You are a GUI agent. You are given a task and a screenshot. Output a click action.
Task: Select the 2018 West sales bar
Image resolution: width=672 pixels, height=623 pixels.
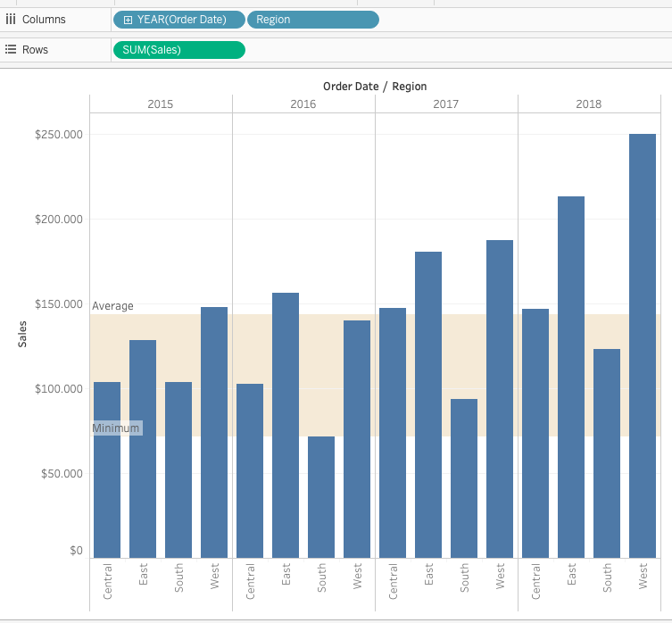[642, 345]
